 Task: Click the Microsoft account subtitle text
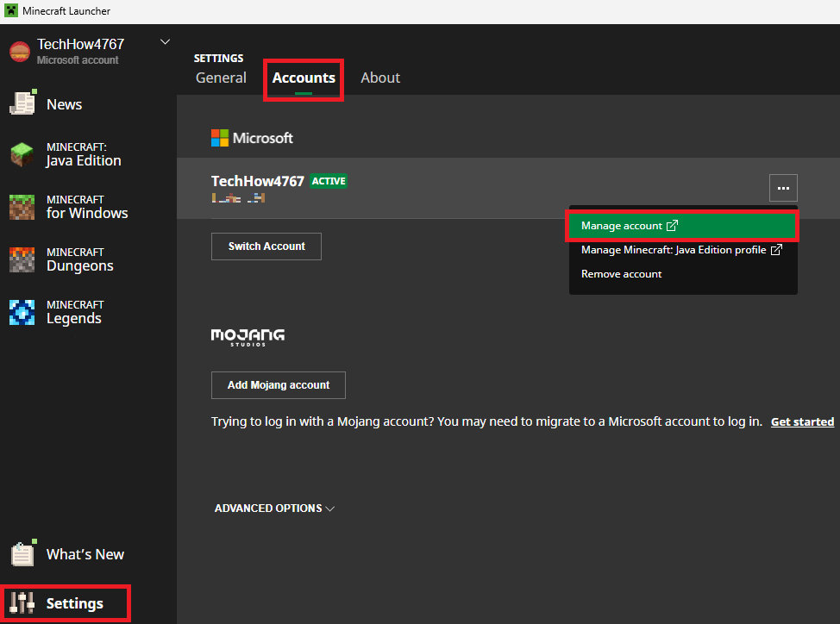point(78,60)
